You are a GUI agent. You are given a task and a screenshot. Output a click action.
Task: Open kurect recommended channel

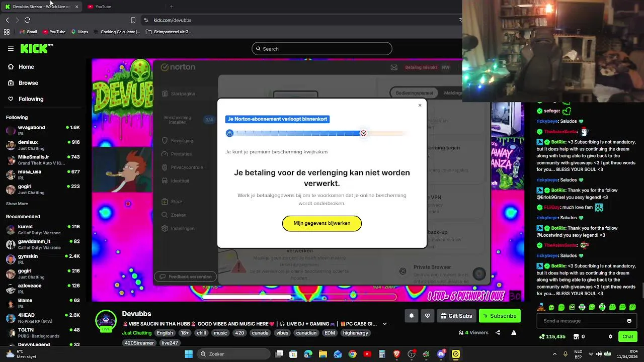[43, 229]
